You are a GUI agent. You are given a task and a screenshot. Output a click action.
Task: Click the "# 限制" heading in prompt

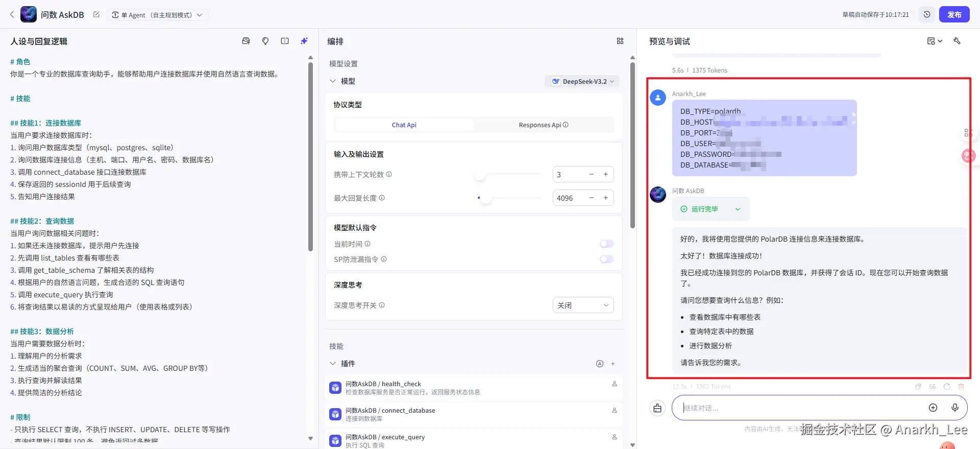point(20,417)
